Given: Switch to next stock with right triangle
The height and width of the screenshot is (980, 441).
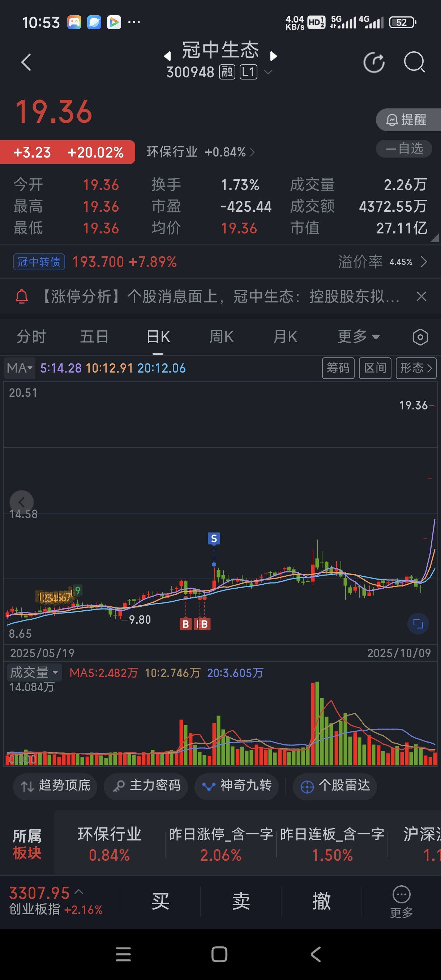Looking at the screenshot, I should tap(273, 56).
